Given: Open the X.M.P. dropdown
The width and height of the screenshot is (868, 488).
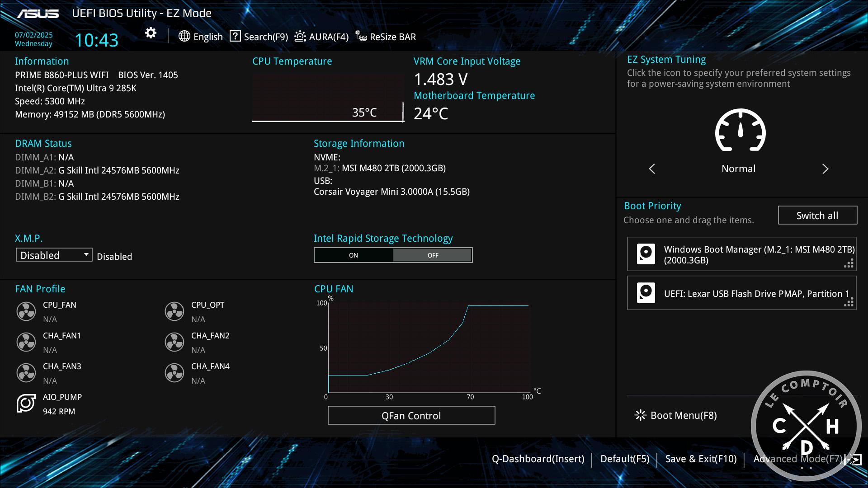Looking at the screenshot, I should [x=53, y=254].
